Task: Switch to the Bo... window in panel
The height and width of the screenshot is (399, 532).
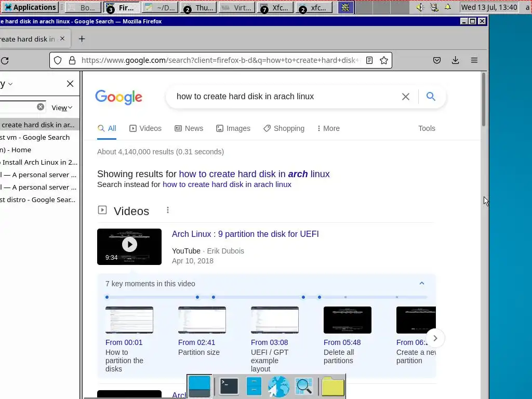Action: pos(83,7)
